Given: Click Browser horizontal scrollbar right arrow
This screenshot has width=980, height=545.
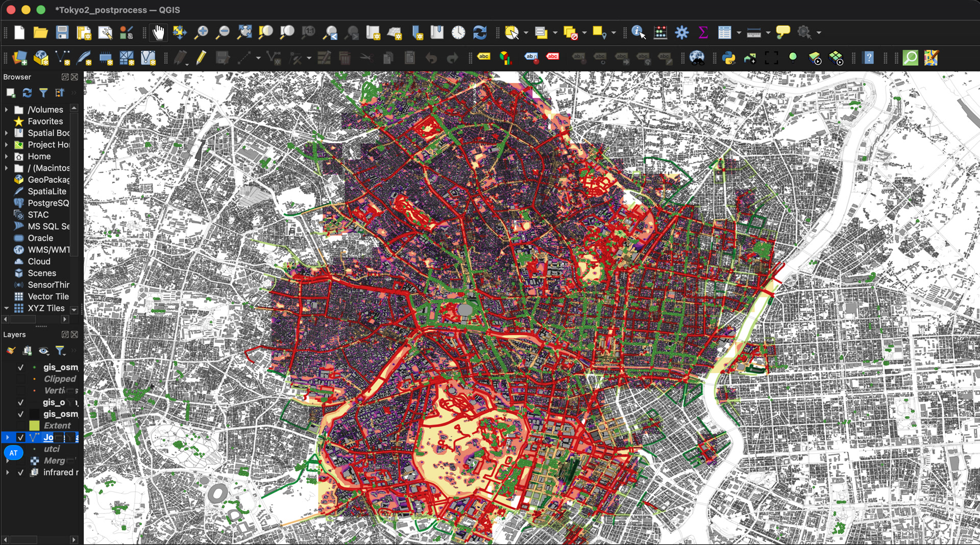Looking at the screenshot, I should (x=64, y=319).
